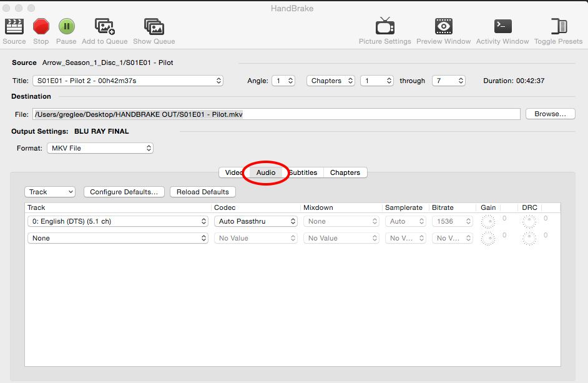Screen dimensions: 588x383
Task: Switch to the Subtitles tab
Action: 303,172
